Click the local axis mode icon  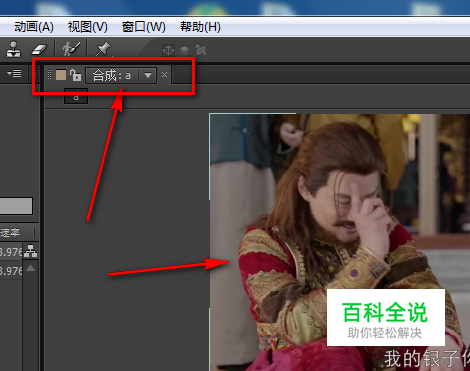(x=168, y=50)
